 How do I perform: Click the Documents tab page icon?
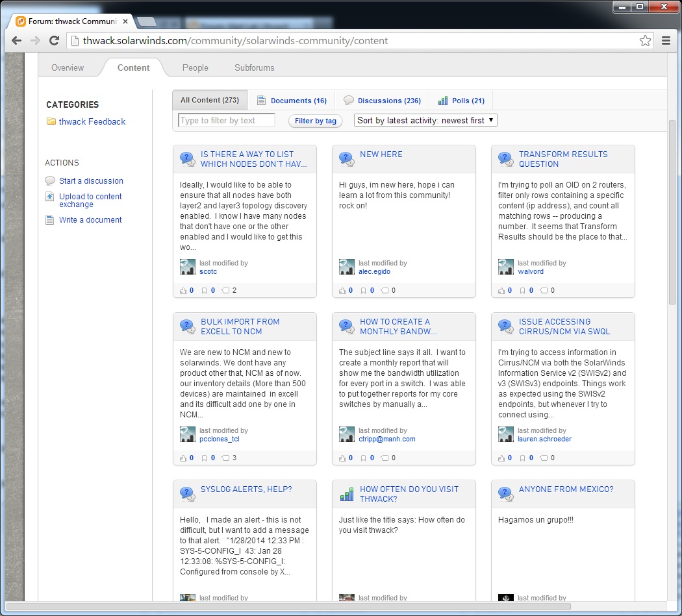tap(261, 101)
